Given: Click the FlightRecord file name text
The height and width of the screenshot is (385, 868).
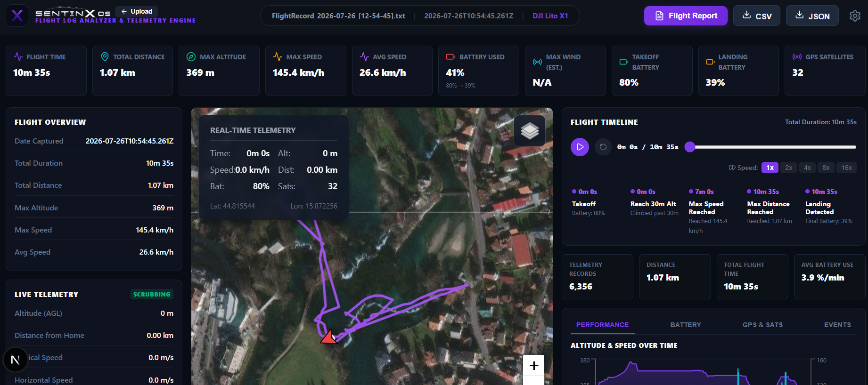Looking at the screenshot, I should click(338, 16).
